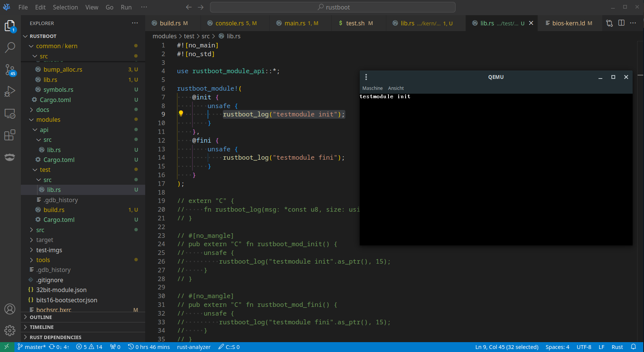Open notifications bell in status bar
The height and width of the screenshot is (352, 644).
point(633,347)
